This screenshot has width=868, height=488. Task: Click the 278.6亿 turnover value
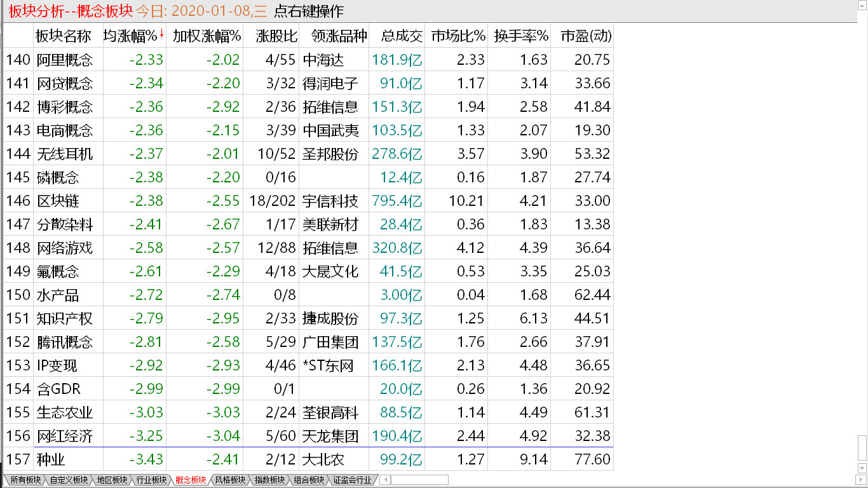pos(397,154)
